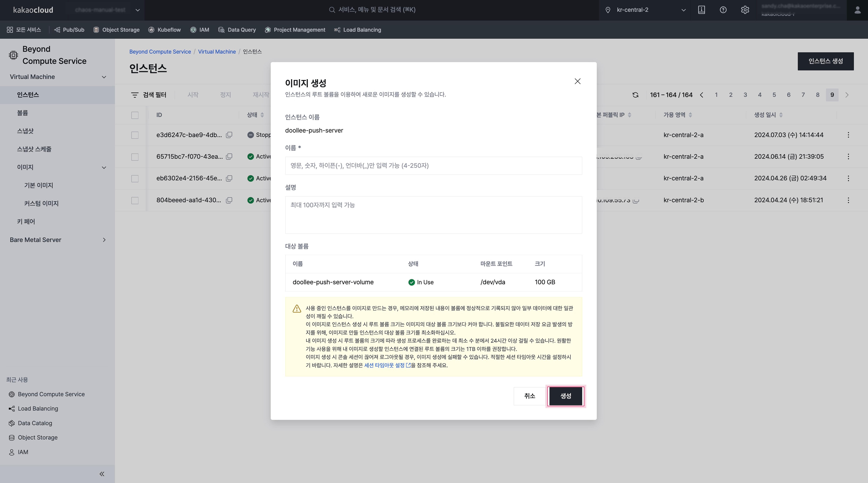
Task: Copy the instance ID e3d6247c-bae9
Action: [229, 135]
